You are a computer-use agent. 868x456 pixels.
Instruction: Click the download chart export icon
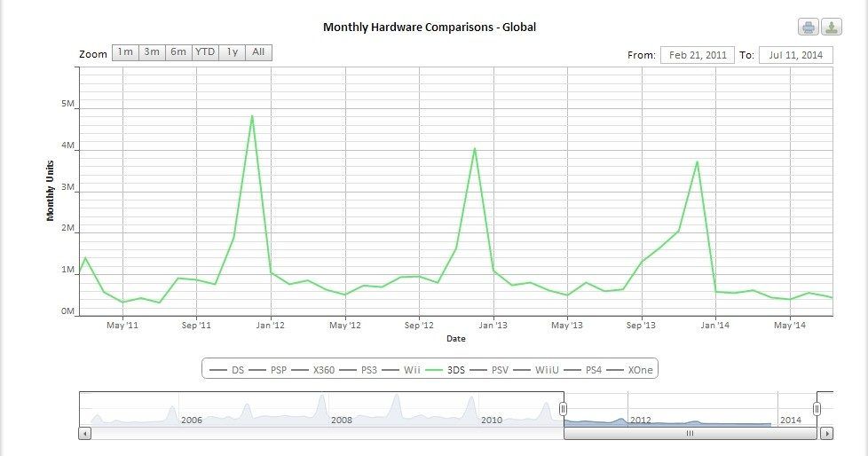(x=832, y=27)
